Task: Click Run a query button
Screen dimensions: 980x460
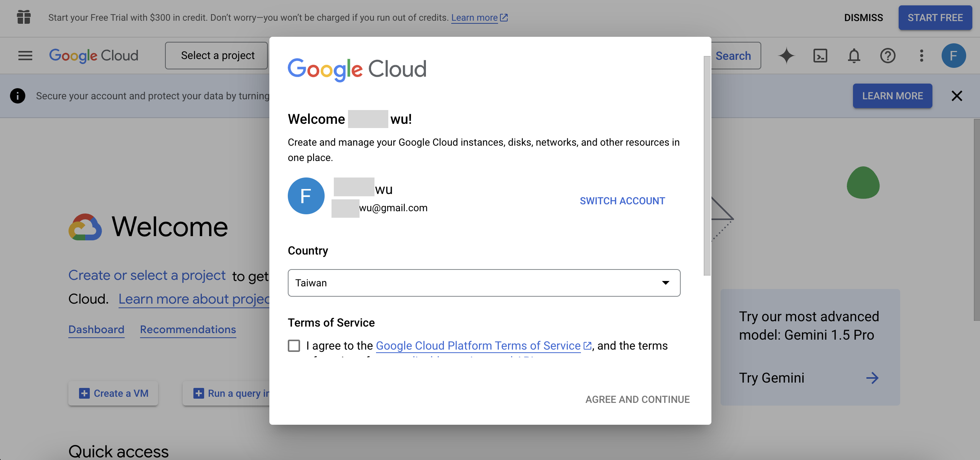Action: [226, 393]
